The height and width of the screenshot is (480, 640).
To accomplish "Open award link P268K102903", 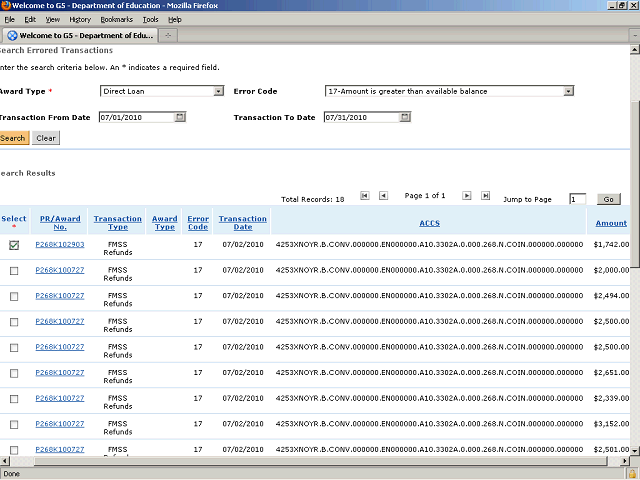I will (x=60, y=245).
